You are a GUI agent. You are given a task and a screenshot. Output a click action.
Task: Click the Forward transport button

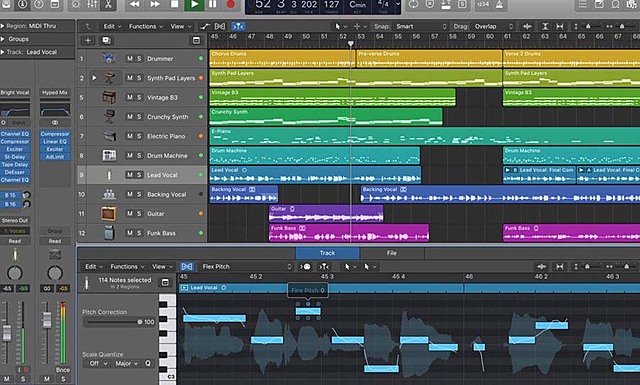coord(155,4)
